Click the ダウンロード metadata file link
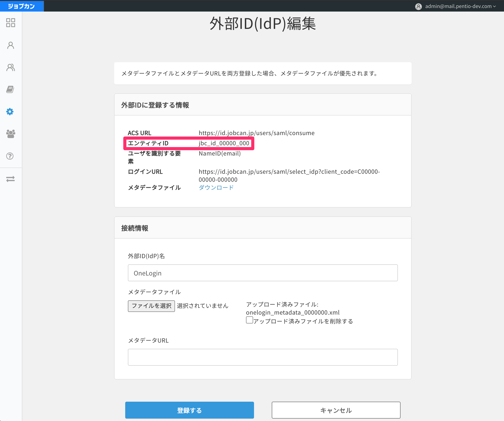The width and height of the screenshot is (504, 421). coord(216,188)
